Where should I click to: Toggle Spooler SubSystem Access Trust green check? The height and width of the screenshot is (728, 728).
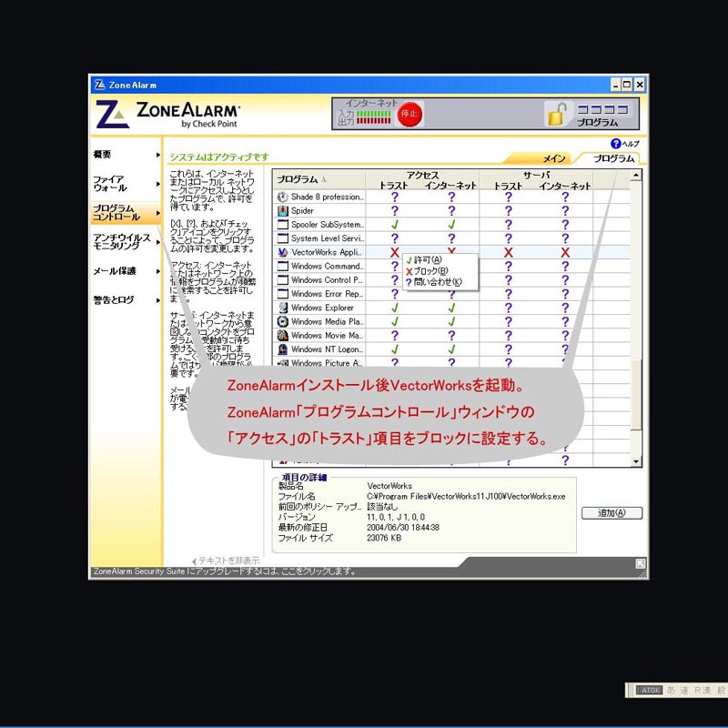pyautogui.click(x=395, y=225)
